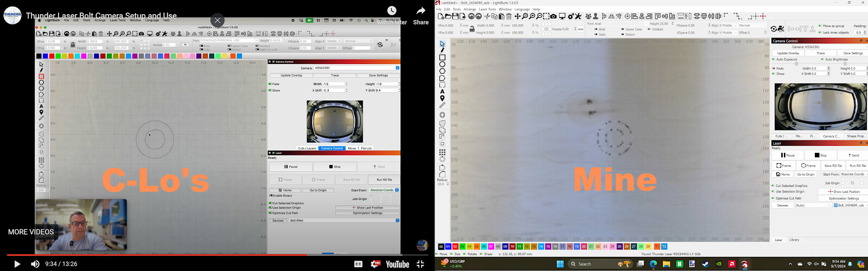Toggle the Cut Selected Graphics switch in the right LightBurn
The width and height of the screenshot is (868, 271).
coord(773,185)
